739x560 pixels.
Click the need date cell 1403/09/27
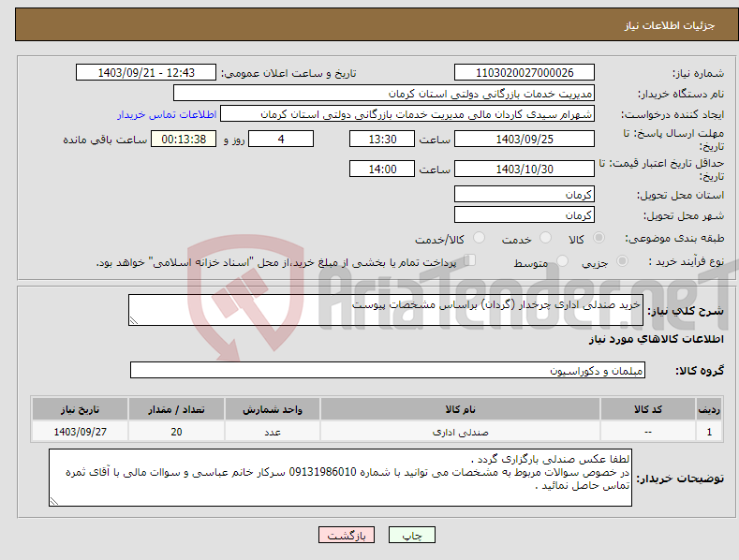click(x=81, y=432)
